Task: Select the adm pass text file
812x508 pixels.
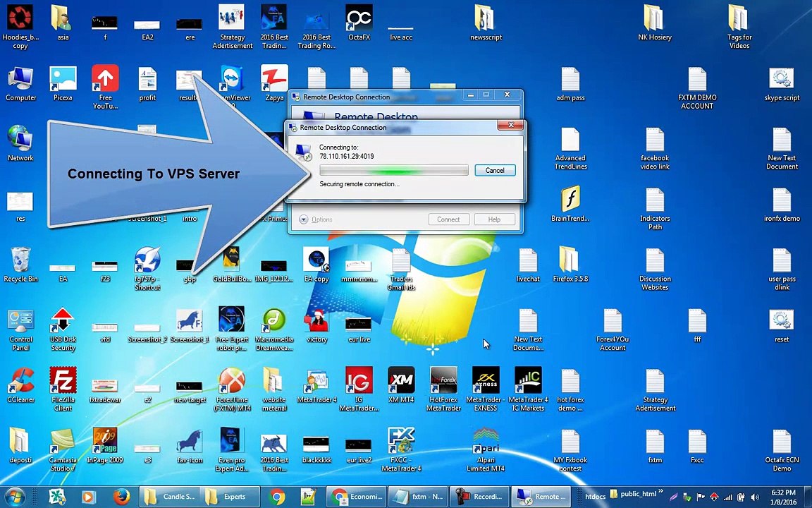Action: [x=570, y=84]
